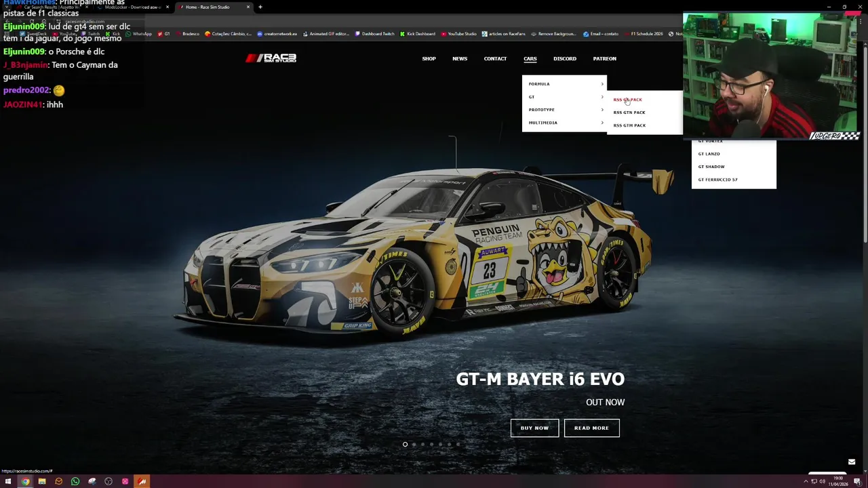Open WhatsApp from the taskbar
The height and width of the screenshot is (488, 868).
(75, 481)
